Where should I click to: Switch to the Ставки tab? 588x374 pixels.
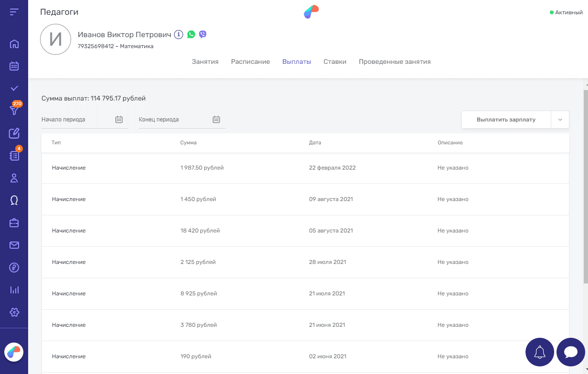click(x=335, y=61)
